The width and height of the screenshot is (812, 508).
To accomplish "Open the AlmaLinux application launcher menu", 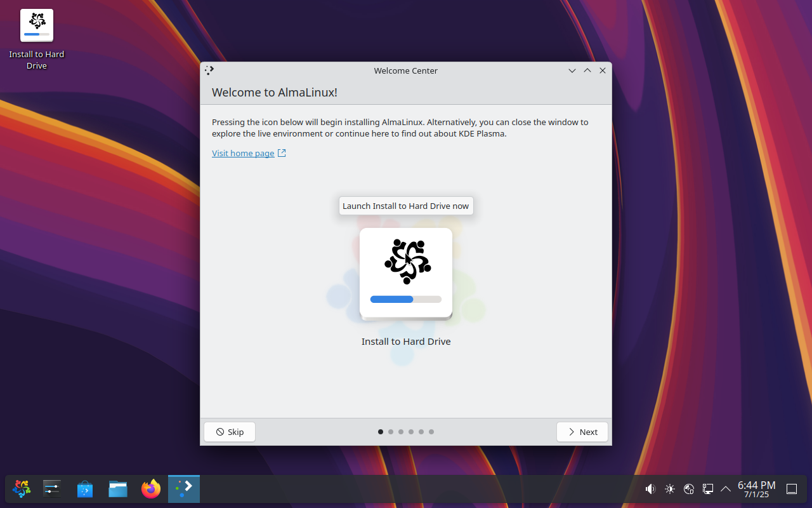I will (x=22, y=489).
